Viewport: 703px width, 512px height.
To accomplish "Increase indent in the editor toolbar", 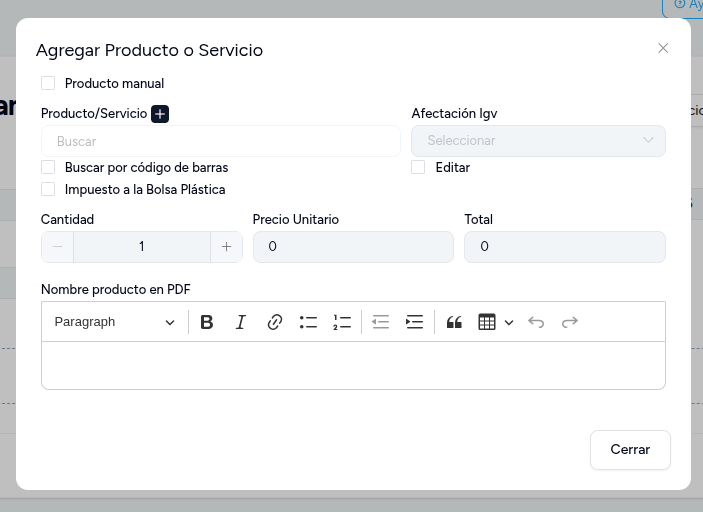I will 414,322.
